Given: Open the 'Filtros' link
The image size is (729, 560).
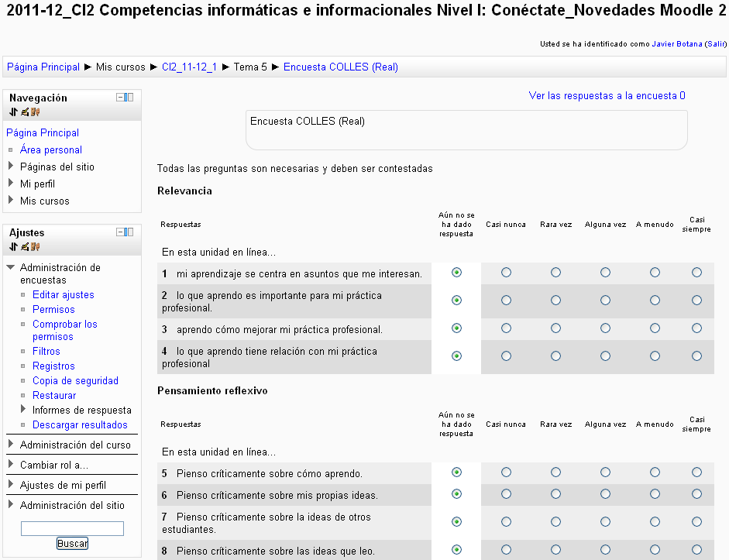Looking at the screenshot, I should click(46, 352).
